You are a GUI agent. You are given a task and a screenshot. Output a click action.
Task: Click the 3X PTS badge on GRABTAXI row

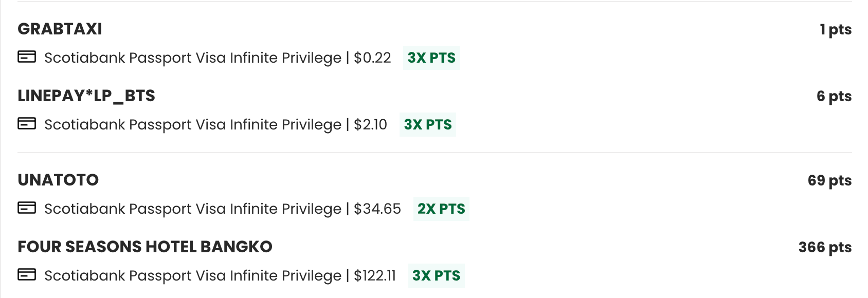tap(431, 58)
